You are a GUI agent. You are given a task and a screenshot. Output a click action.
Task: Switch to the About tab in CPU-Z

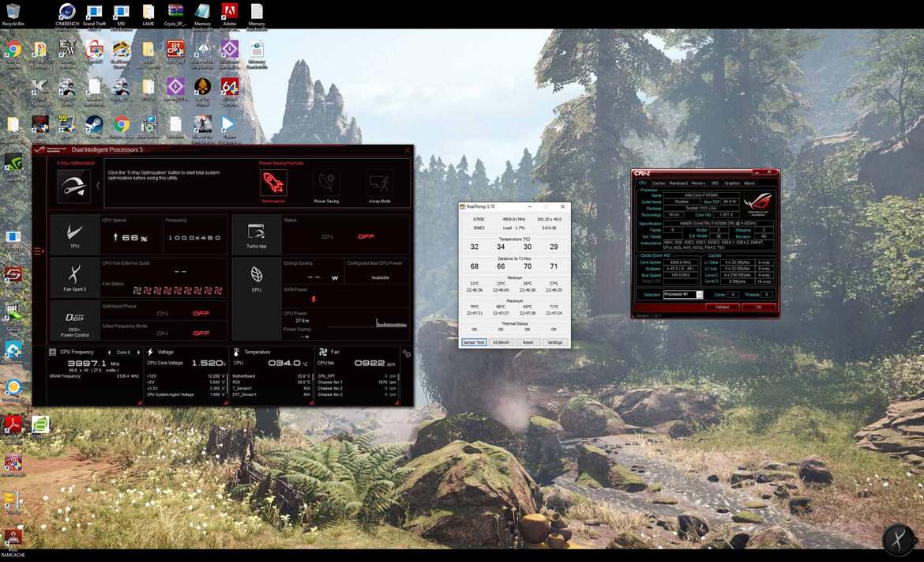point(749,183)
